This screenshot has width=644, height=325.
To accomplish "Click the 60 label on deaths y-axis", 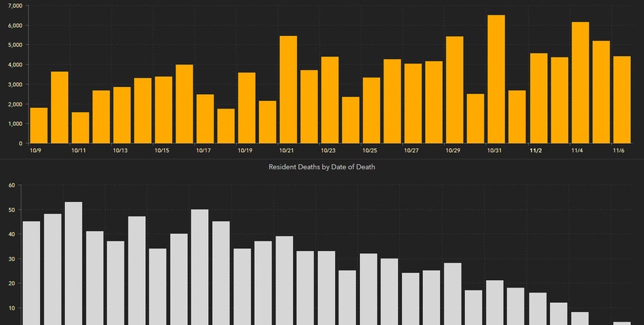I will click(12, 185).
